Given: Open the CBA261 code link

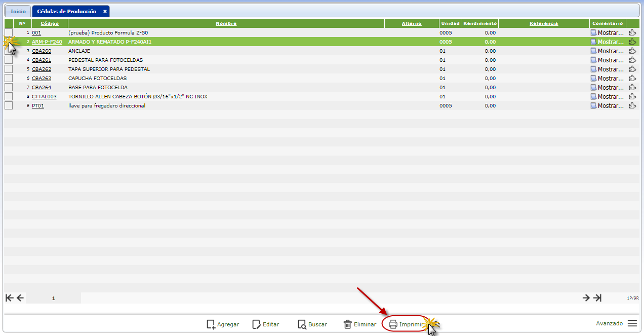Looking at the screenshot, I should 42,60.
